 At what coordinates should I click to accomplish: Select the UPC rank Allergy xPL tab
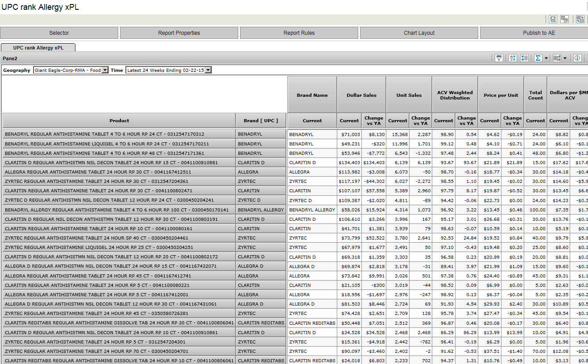coord(38,48)
